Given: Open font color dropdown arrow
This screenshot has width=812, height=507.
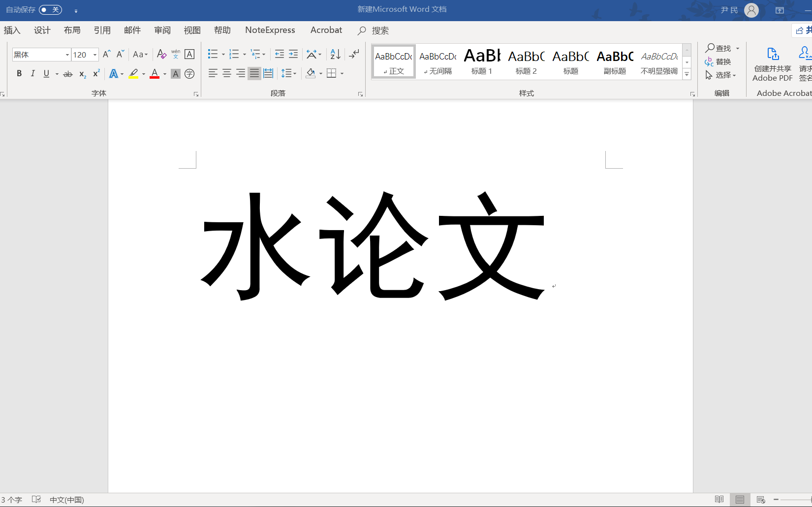Looking at the screenshot, I should coord(165,74).
